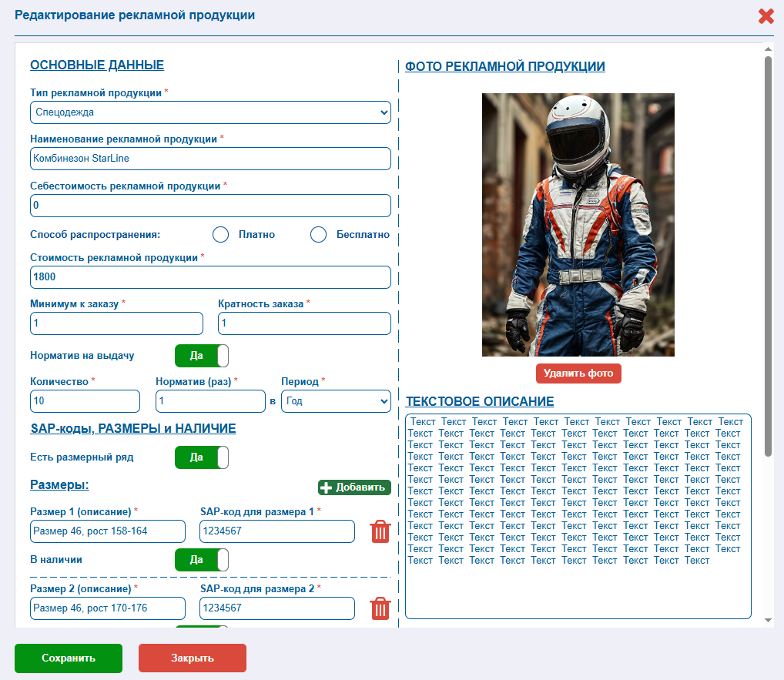Click the SAP-коды, РАЗМЕРЫ и НАЛИЧИЕ heading
Viewport: 784px width, 680px height.
coord(133,428)
